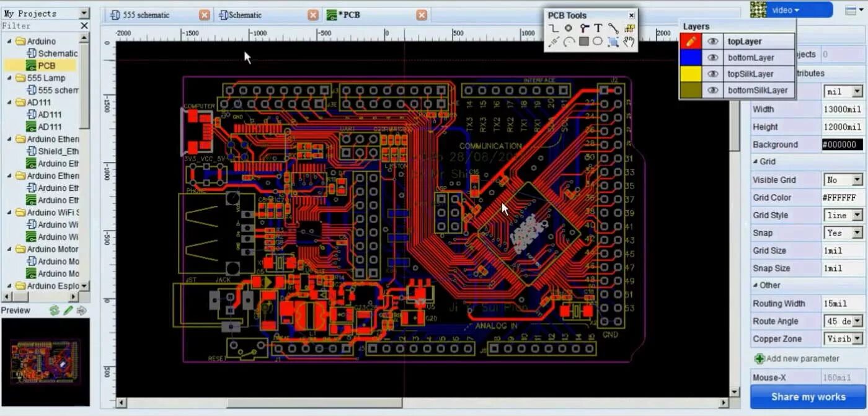Toggle visibility of topLayer
Viewport: 868px width, 416px height.
pos(713,42)
